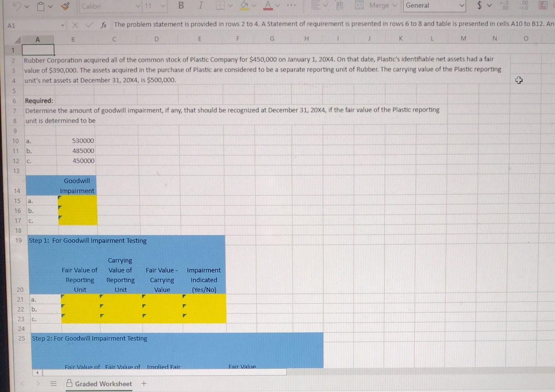Click the Paste clipboard icon
The width and height of the screenshot is (555, 392).
click(x=41, y=6)
